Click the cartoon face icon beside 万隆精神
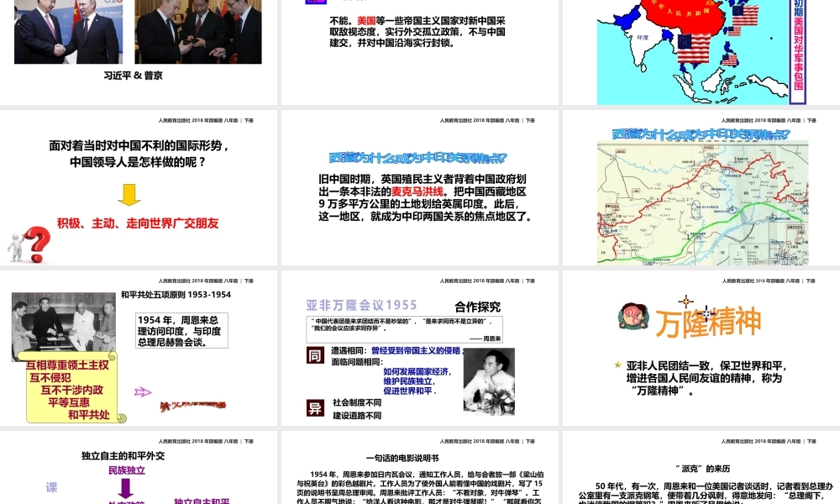 pyautogui.click(x=633, y=316)
